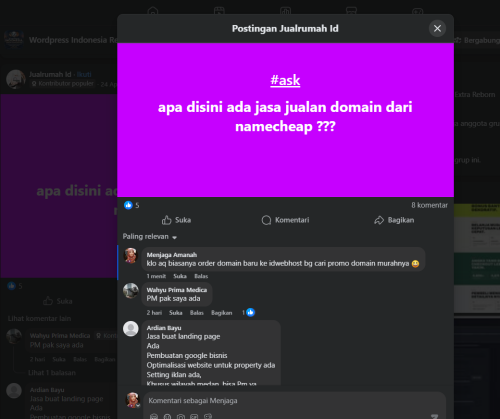Open the Wahyu Prima Medica name link in the dialog
500x419 pixels.
coord(177,290)
